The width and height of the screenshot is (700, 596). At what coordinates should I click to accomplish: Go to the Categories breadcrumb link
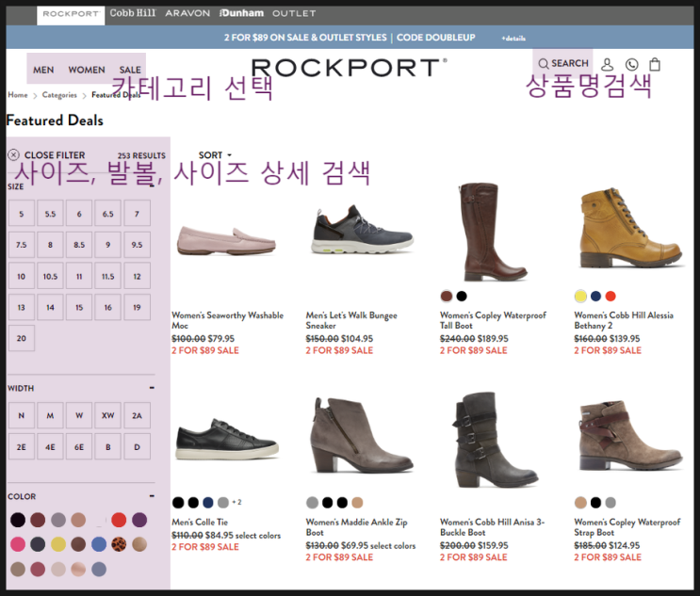click(x=59, y=95)
